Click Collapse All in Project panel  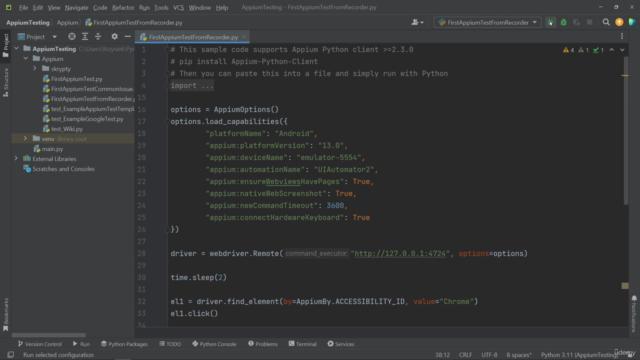point(98,37)
